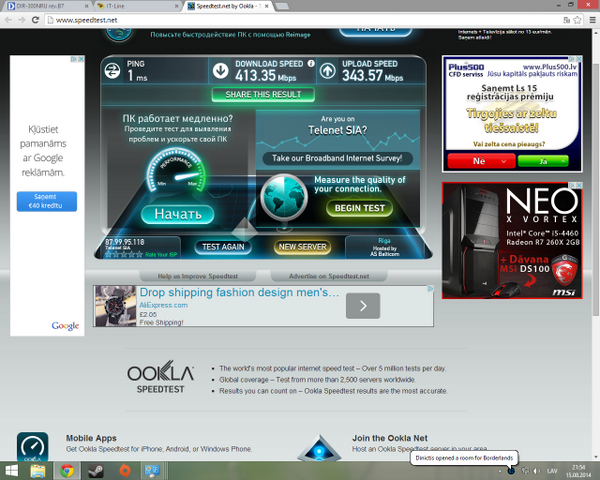Screen dimensions: 600x480
Task: Click the download speed info icon
Action: [x=311, y=63]
